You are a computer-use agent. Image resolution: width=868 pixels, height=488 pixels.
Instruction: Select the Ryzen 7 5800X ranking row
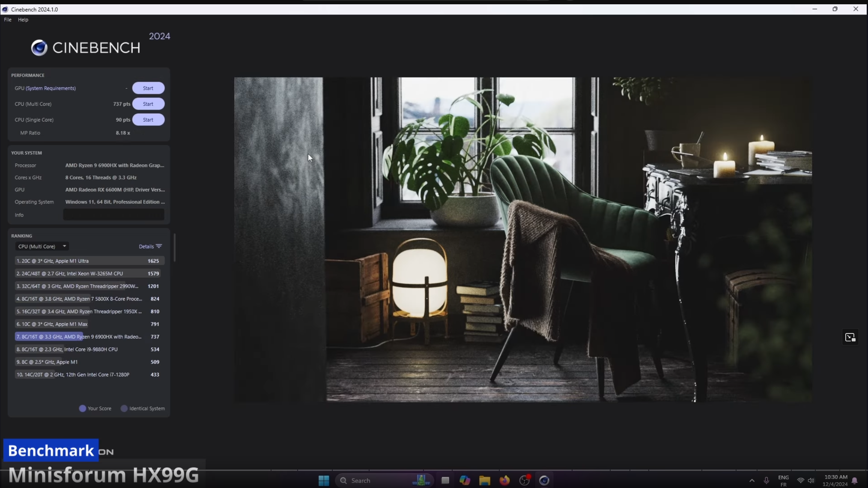point(89,299)
